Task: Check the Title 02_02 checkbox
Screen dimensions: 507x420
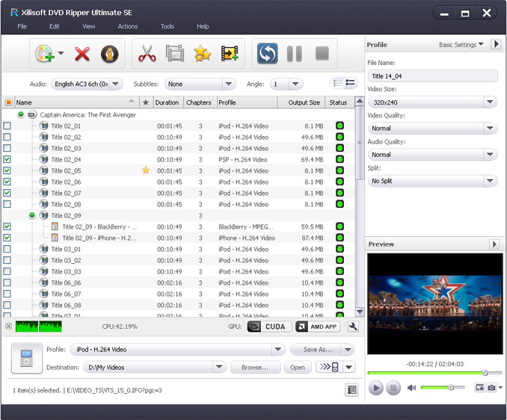Action: click(7, 137)
